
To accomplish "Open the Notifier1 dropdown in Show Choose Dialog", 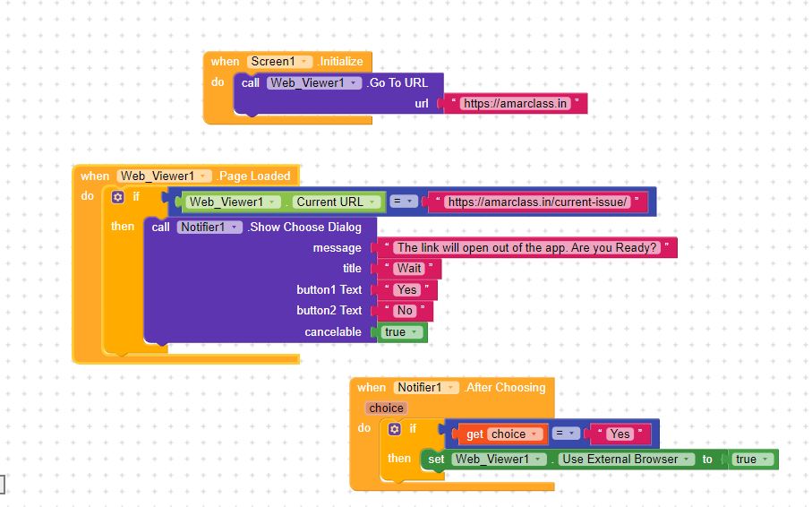I will (x=209, y=227).
